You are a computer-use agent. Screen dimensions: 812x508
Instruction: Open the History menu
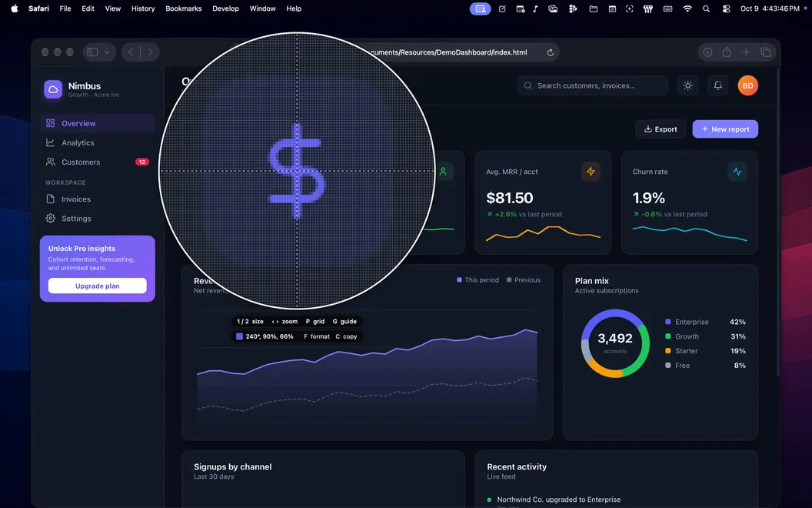(143, 8)
